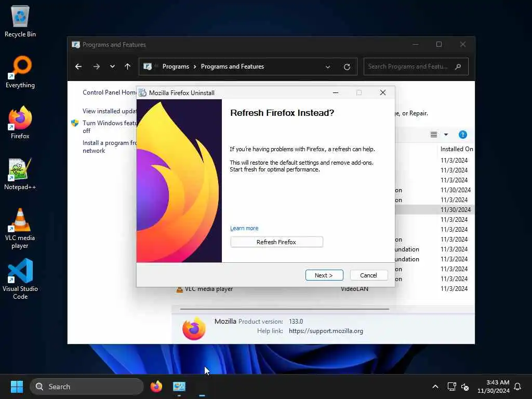The height and width of the screenshot is (399, 532).
Task: Cancel the Mozilla Firefox Uninstall wizard
Action: [368, 275]
